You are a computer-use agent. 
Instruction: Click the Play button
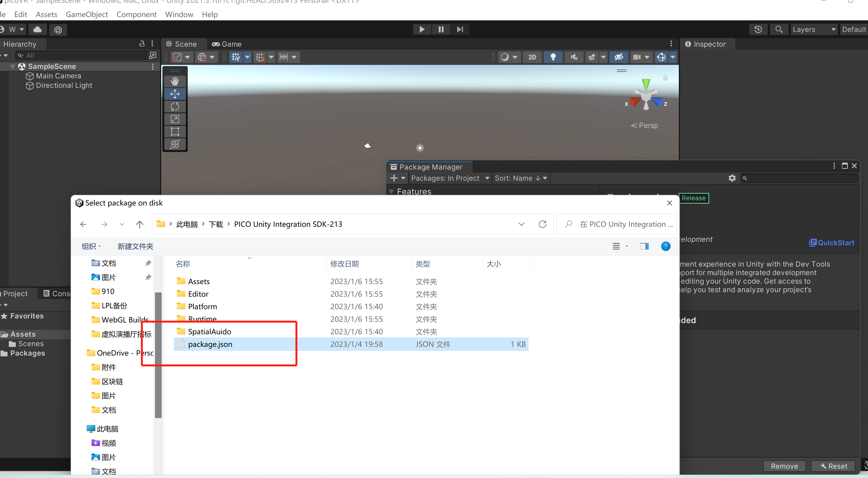[x=421, y=29]
